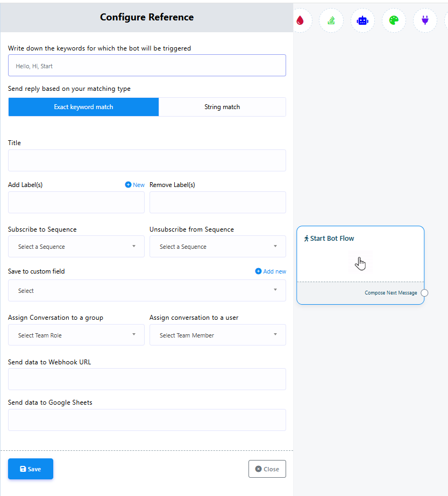The height and width of the screenshot is (496, 448).
Task: Open the Unsubscribe from Sequence dropdown
Action: pyautogui.click(x=217, y=247)
